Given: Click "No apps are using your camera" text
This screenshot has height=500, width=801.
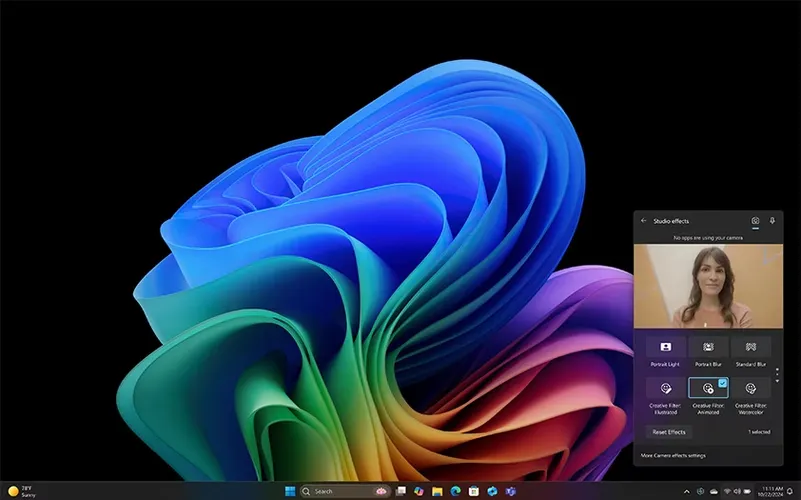Looking at the screenshot, I should click(708, 238).
